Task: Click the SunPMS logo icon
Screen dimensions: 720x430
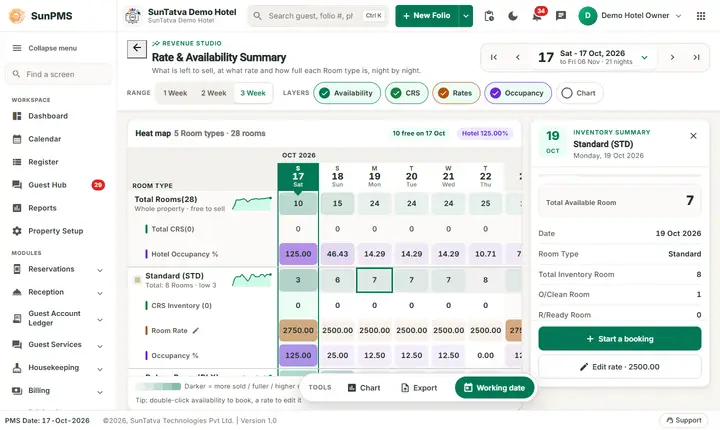Action: point(17,16)
